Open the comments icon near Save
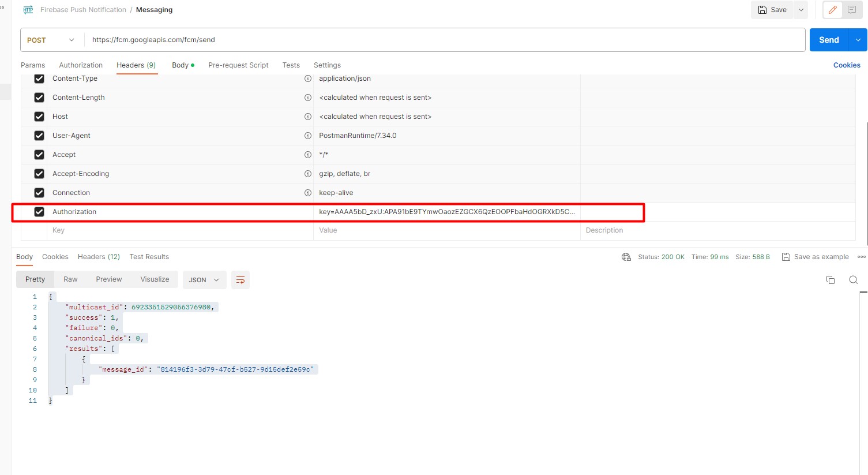The image size is (868, 475). coord(852,10)
